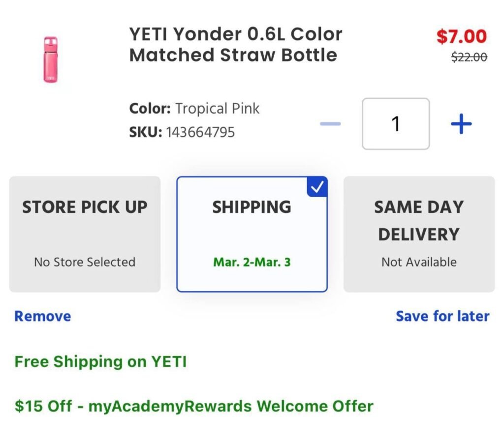Click the Tropical Pink color label

click(218, 108)
